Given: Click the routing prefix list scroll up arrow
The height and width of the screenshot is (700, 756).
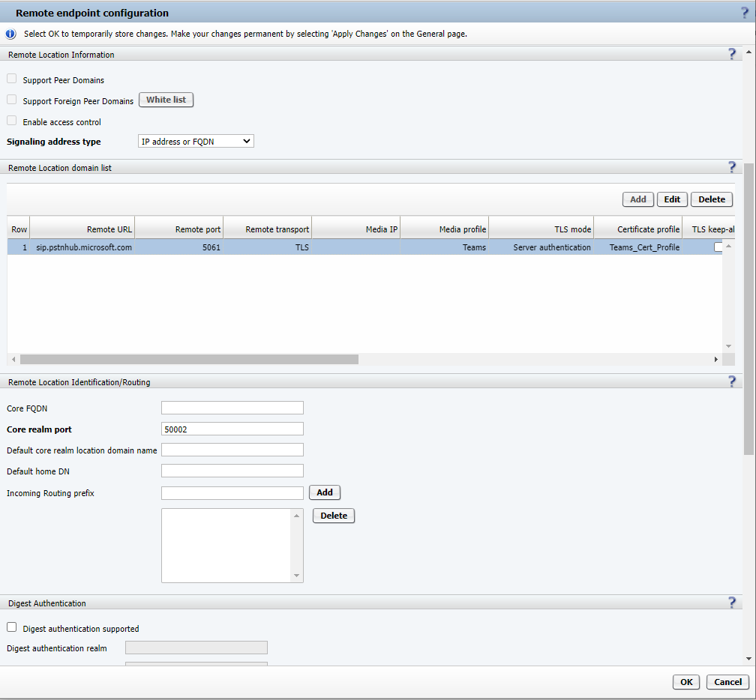Looking at the screenshot, I should (296, 516).
